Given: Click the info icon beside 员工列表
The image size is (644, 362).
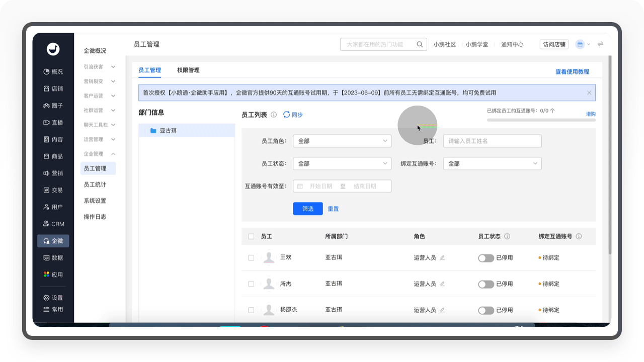Looking at the screenshot, I should (274, 115).
